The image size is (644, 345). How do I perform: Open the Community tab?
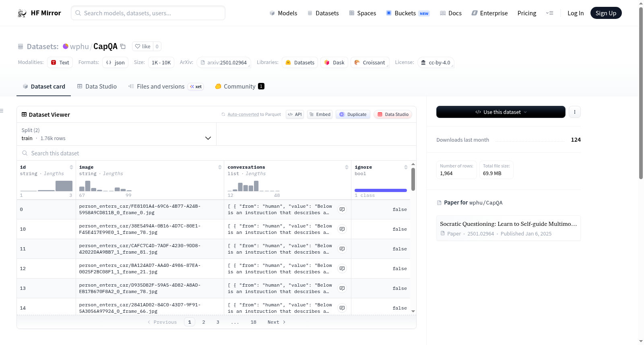pos(240,87)
